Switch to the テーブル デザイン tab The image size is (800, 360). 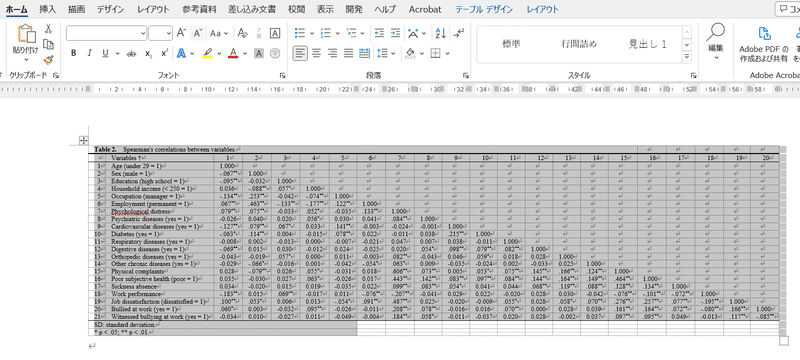click(x=484, y=9)
